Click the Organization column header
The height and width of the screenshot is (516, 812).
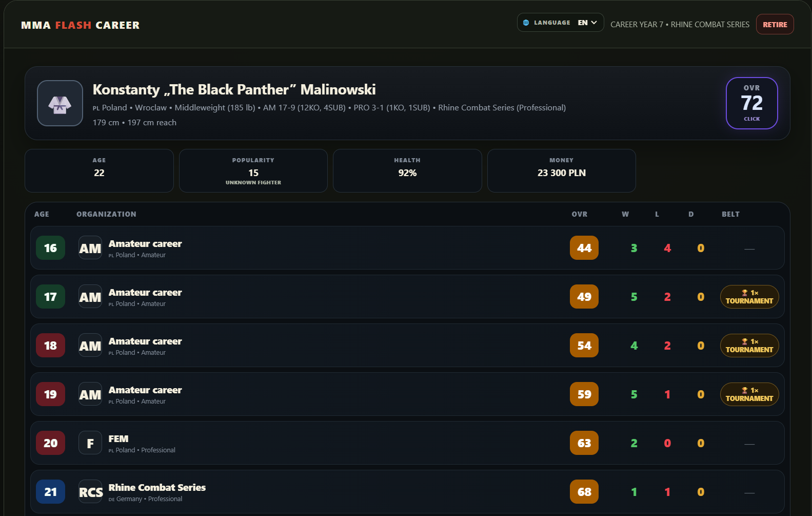pyautogui.click(x=106, y=214)
